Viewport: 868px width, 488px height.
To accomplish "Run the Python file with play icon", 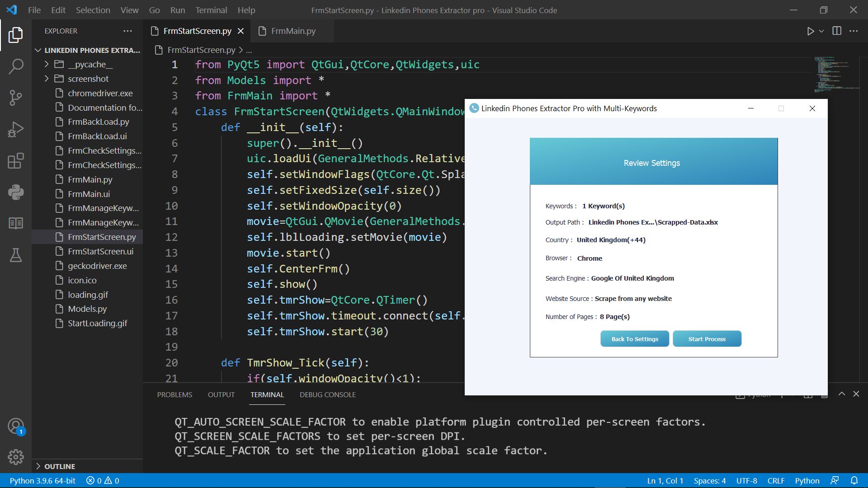I will click(810, 31).
